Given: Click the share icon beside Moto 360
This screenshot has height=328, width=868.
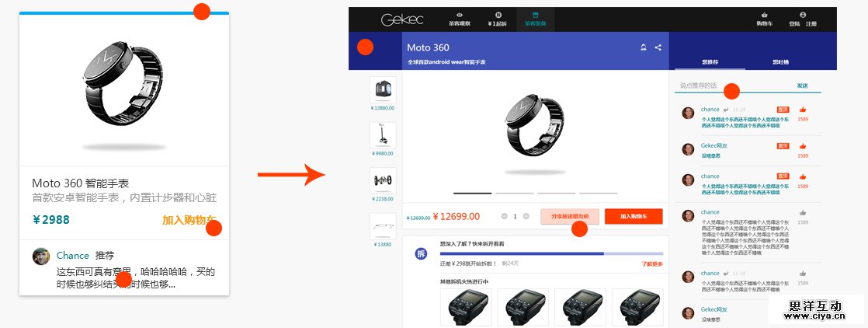Looking at the screenshot, I should 658,47.
